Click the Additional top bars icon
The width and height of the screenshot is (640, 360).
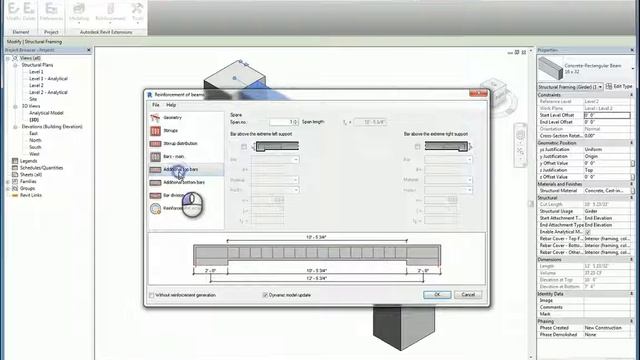tap(155, 169)
